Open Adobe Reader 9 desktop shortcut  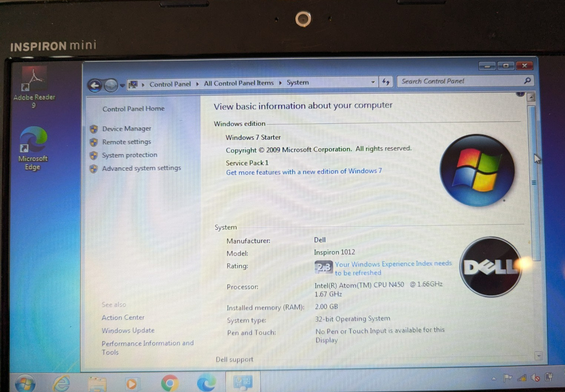pos(34,88)
